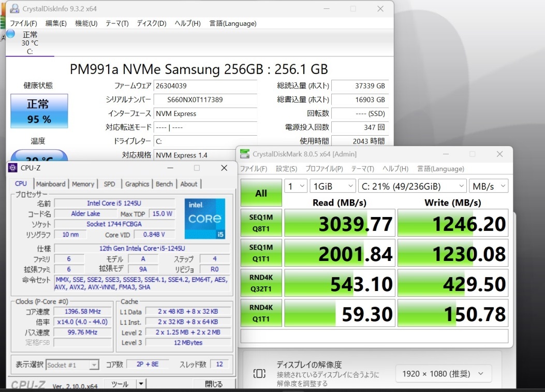The height and width of the screenshot is (392, 545).
Task: Click the temperature indicator under 温度
Action: pos(39,156)
